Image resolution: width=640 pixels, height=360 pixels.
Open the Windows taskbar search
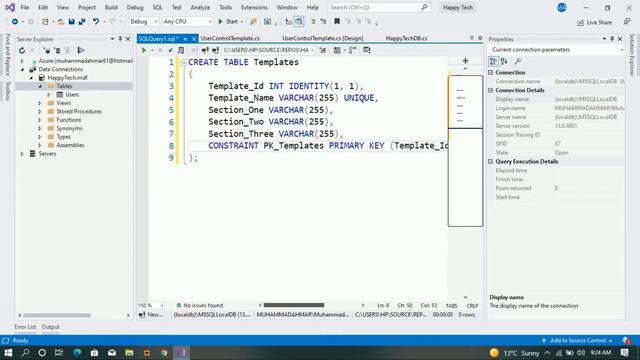coord(25,353)
